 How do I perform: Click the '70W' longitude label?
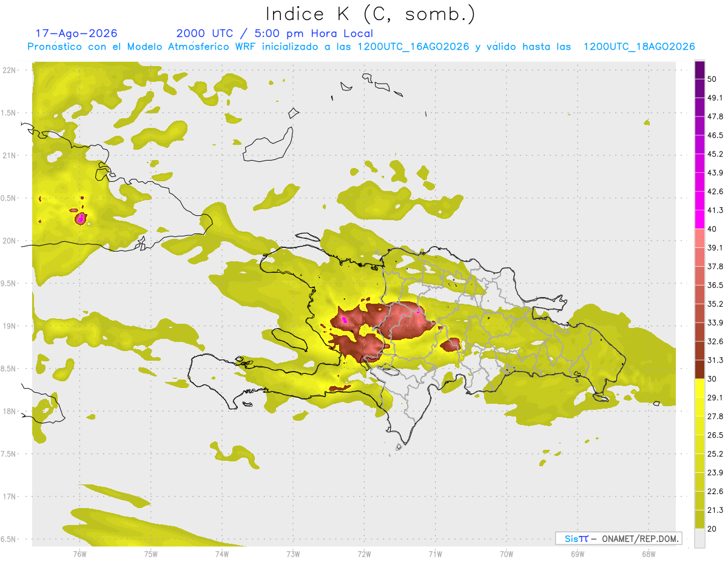[507, 554]
